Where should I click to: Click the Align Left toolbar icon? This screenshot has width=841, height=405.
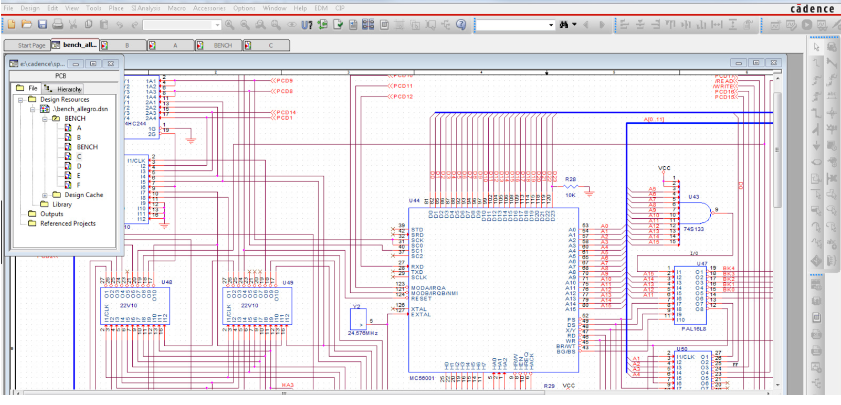pyautogui.click(x=624, y=25)
